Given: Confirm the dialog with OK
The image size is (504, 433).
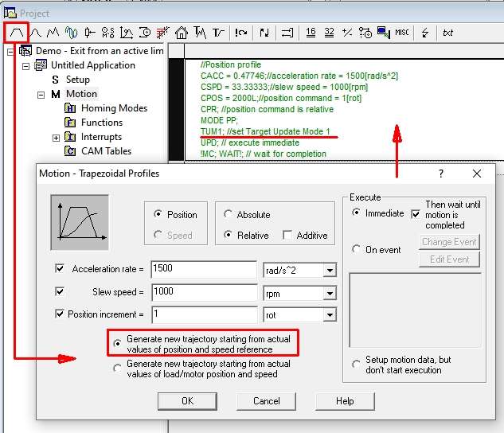Looking at the screenshot, I should coord(187,401).
